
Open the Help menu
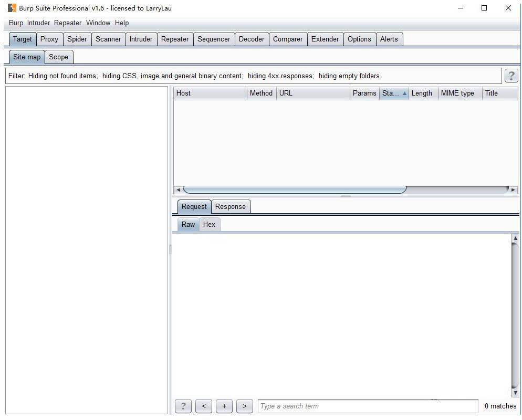tap(122, 23)
